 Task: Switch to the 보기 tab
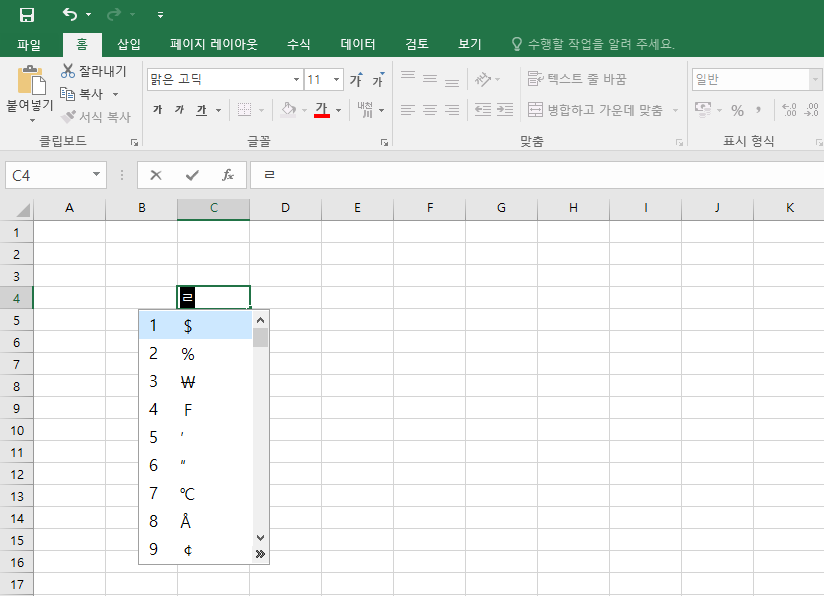[470, 44]
